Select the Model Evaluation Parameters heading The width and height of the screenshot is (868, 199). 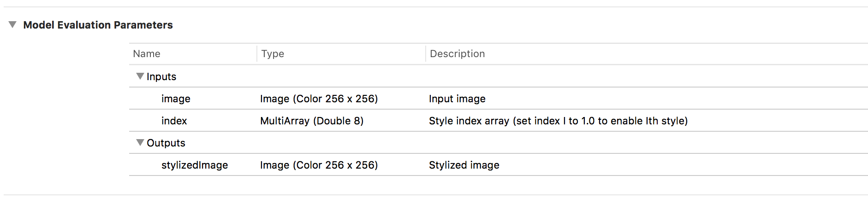pyautogui.click(x=98, y=25)
